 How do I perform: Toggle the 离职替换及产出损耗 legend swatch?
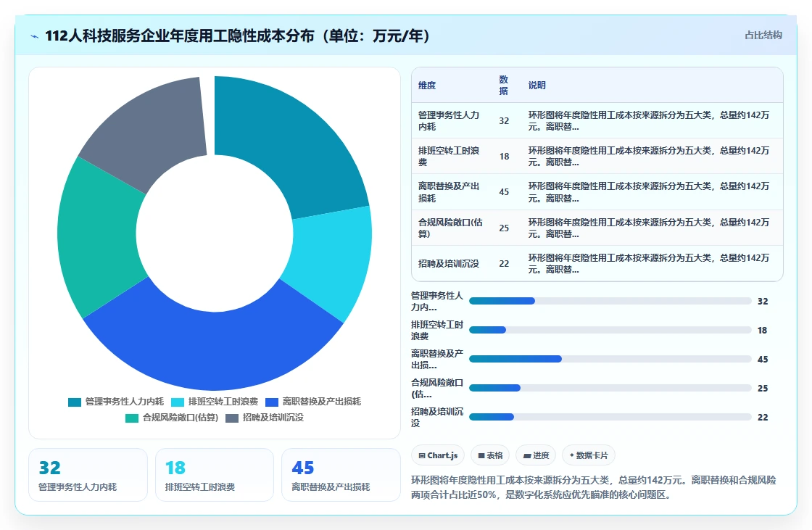click(x=272, y=402)
